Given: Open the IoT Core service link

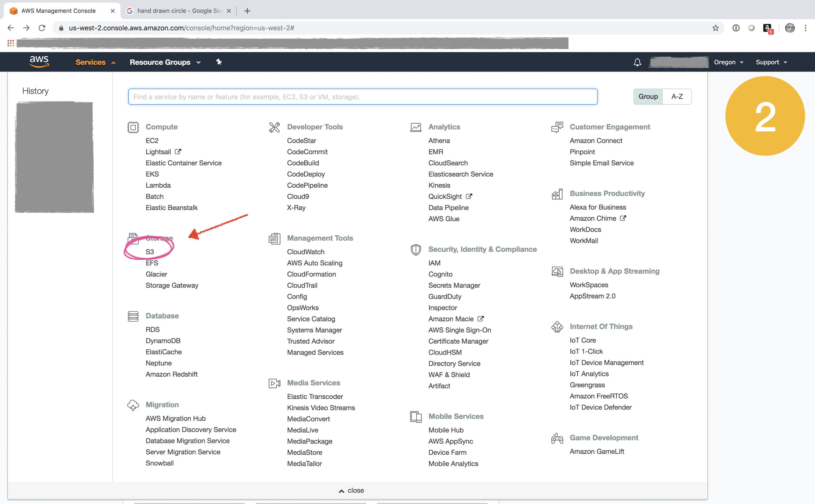Looking at the screenshot, I should tap(583, 340).
